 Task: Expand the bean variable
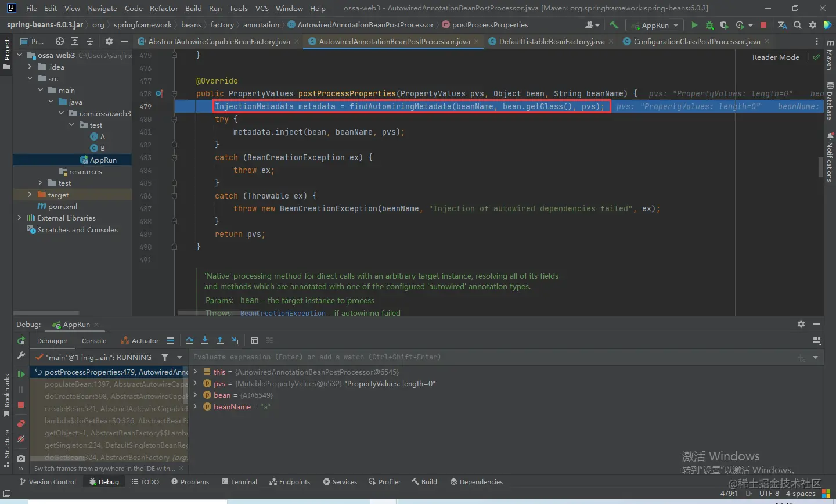tap(195, 395)
